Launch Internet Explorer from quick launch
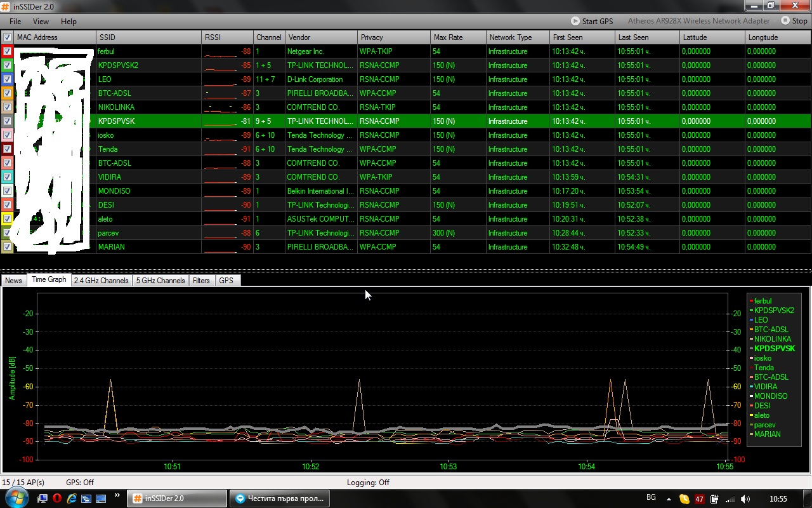 point(72,498)
